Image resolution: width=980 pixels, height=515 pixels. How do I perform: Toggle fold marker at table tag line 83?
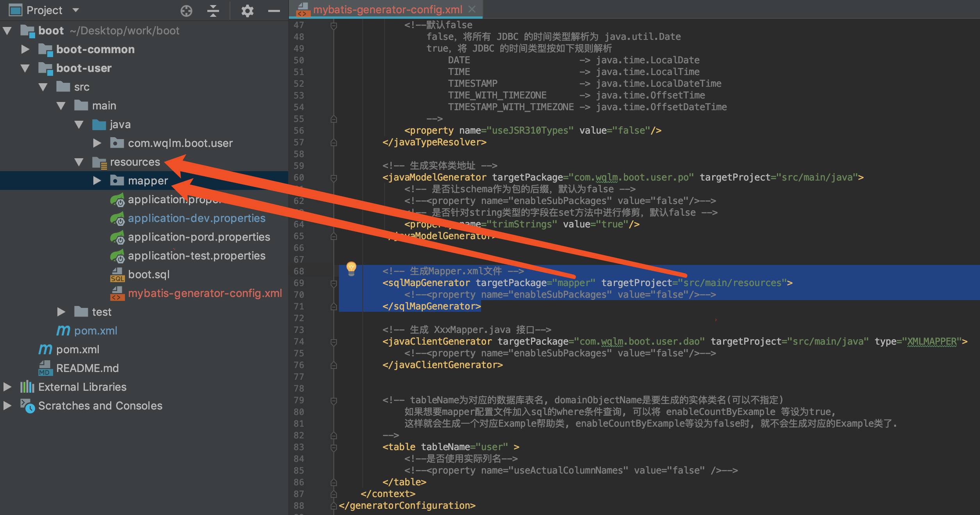[334, 447]
